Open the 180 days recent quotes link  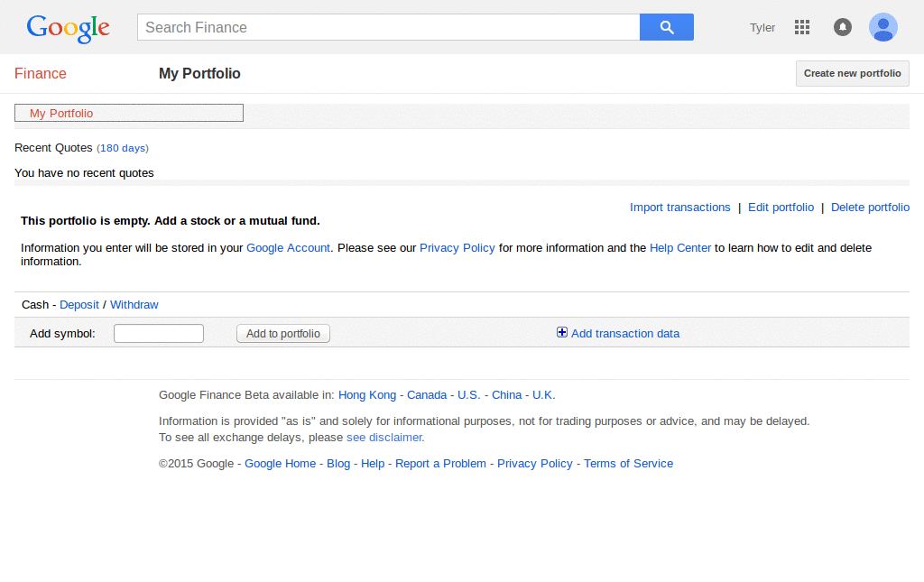pyautogui.click(x=123, y=148)
